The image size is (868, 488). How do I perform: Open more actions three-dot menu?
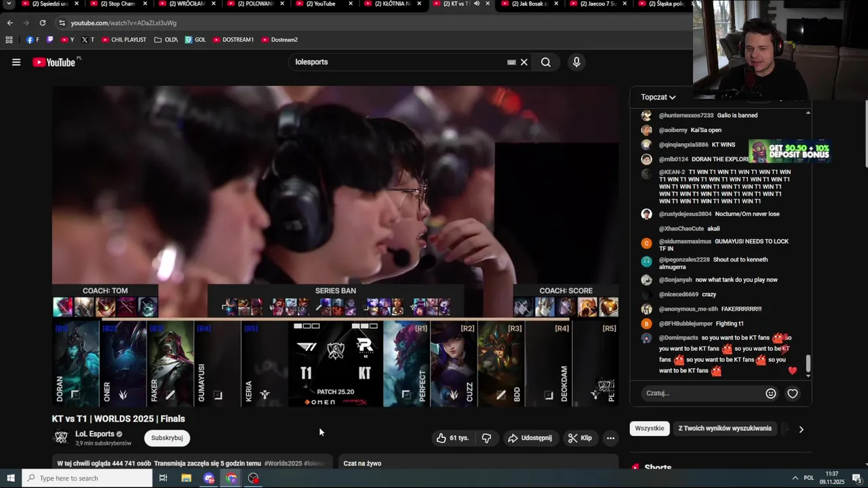tap(610, 438)
